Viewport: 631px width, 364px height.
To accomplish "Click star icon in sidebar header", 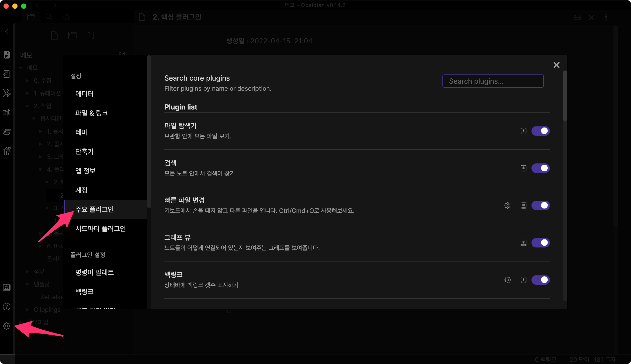I will pyautogui.click(x=67, y=17).
